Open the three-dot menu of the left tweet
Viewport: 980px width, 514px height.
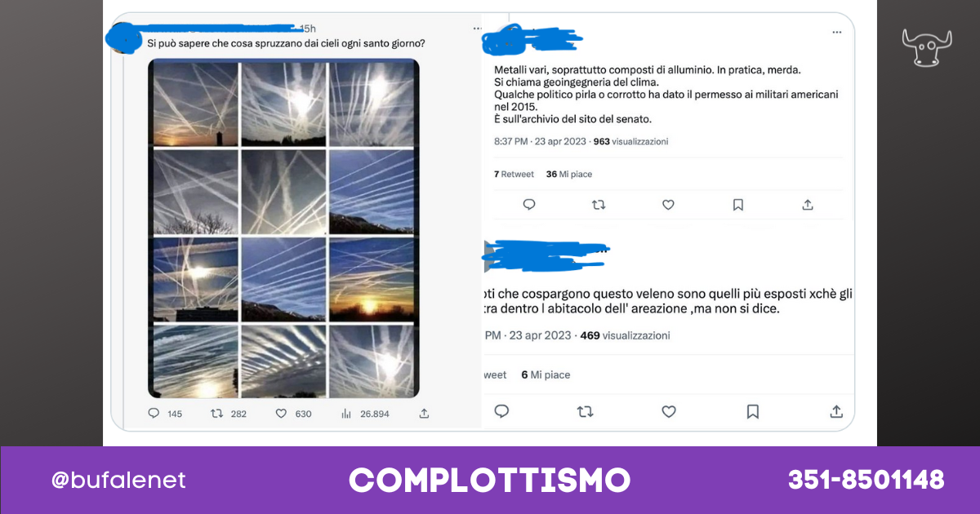click(x=478, y=29)
